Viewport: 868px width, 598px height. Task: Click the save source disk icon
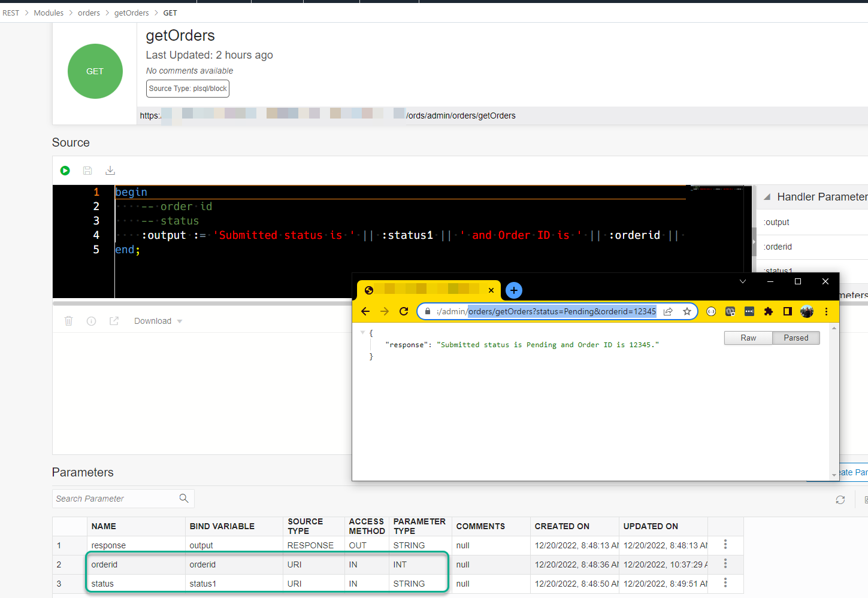tap(87, 171)
